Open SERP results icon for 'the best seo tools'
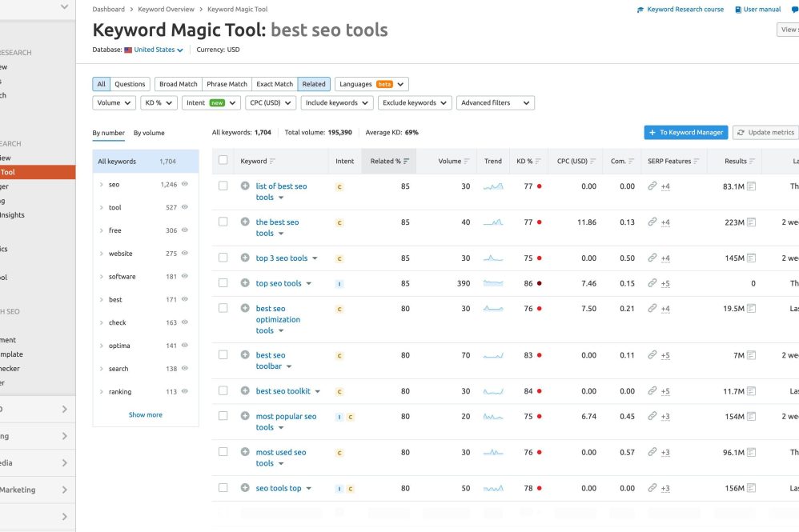The height and width of the screenshot is (532, 799). tap(751, 222)
